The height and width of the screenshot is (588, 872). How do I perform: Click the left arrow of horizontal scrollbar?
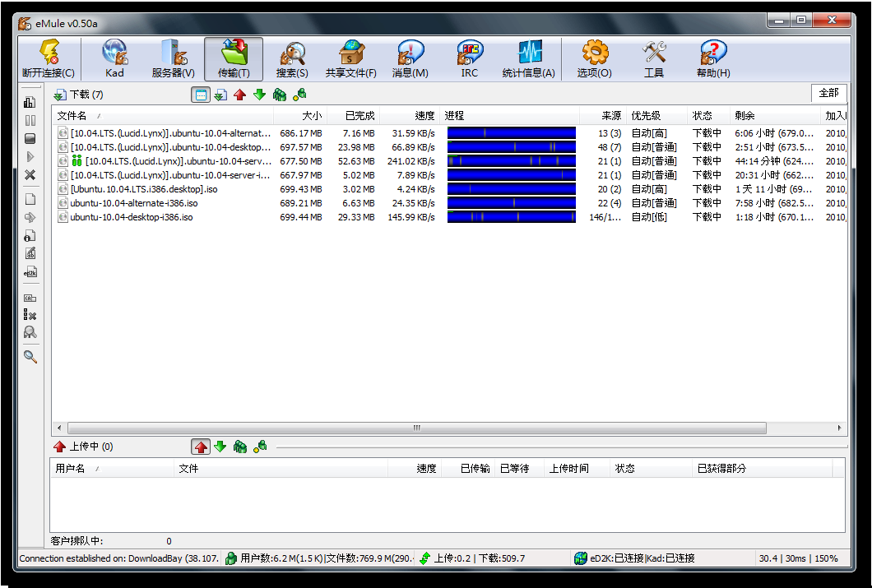(x=59, y=428)
